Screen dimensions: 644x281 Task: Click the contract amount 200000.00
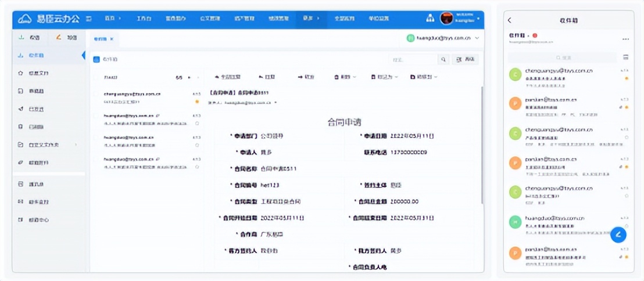(x=404, y=201)
